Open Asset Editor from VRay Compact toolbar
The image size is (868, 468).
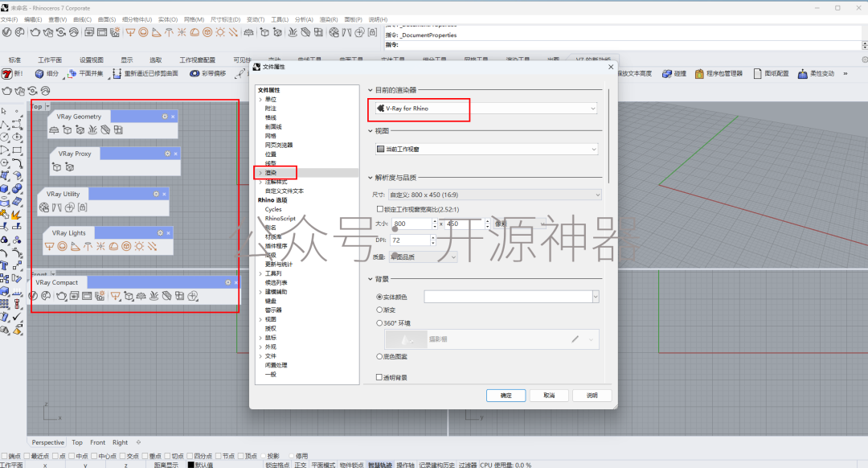click(34, 296)
